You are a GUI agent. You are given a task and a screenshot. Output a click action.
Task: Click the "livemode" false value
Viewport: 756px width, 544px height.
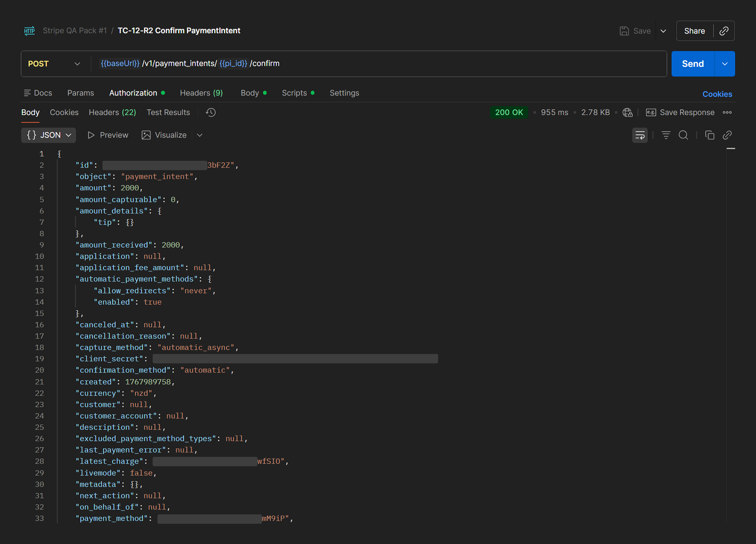click(141, 473)
